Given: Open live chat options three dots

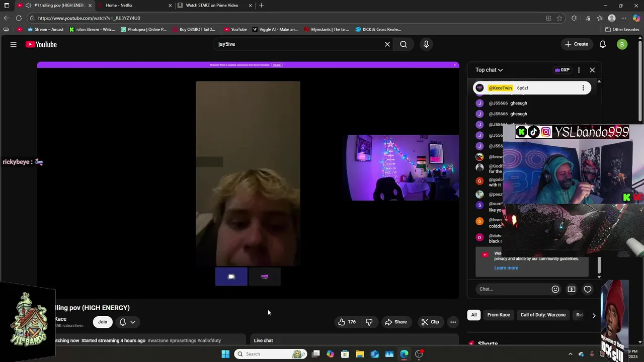Looking at the screenshot, I should click(x=579, y=70).
